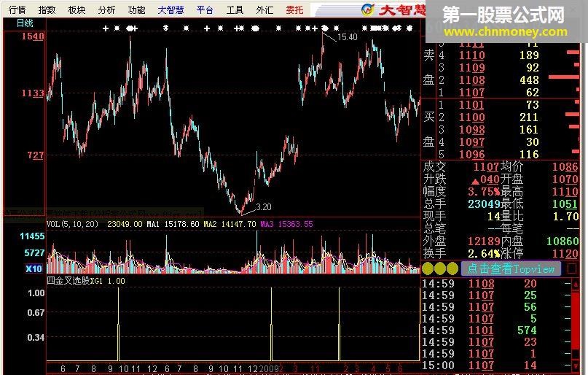Click the rightmost info marker above chart
The image size is (588, 375).
click(x=409, y=28)
